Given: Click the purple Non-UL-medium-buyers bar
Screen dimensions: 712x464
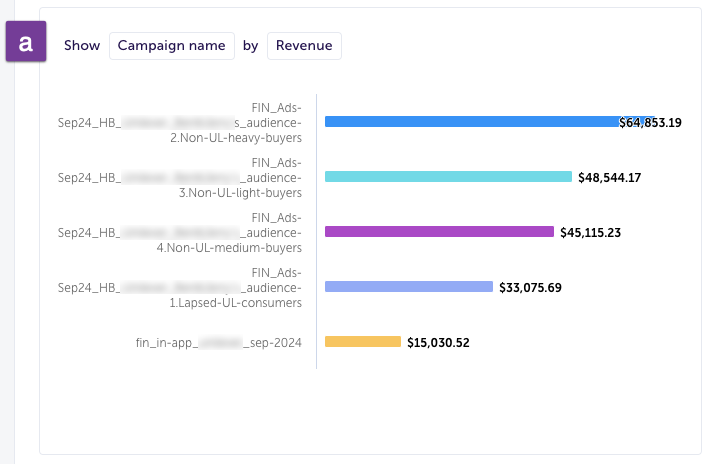Looking at the screenshot, I should 439,231.
